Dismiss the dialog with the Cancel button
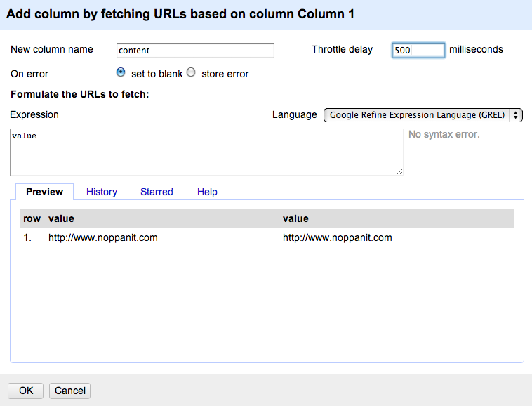 [x=70, y=391]
